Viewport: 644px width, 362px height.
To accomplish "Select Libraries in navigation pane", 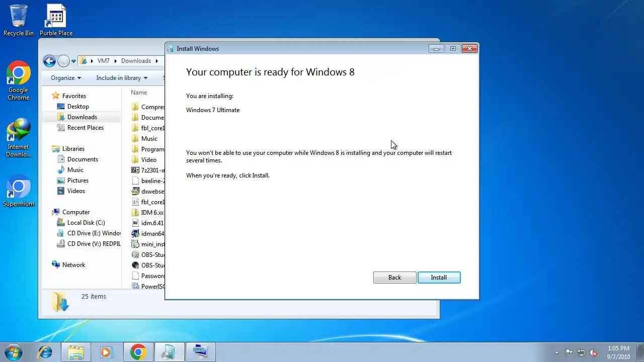I will 73,149.
